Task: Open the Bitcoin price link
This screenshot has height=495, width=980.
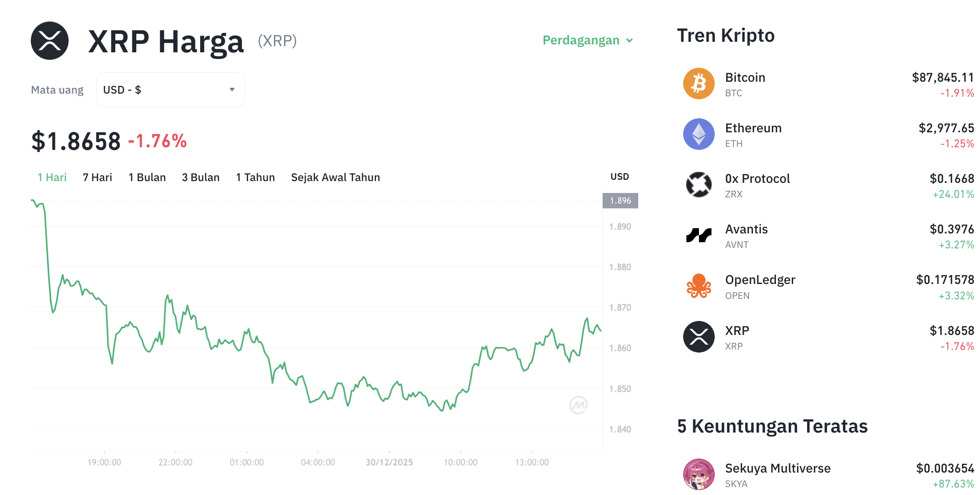Action: click(745, 77)
